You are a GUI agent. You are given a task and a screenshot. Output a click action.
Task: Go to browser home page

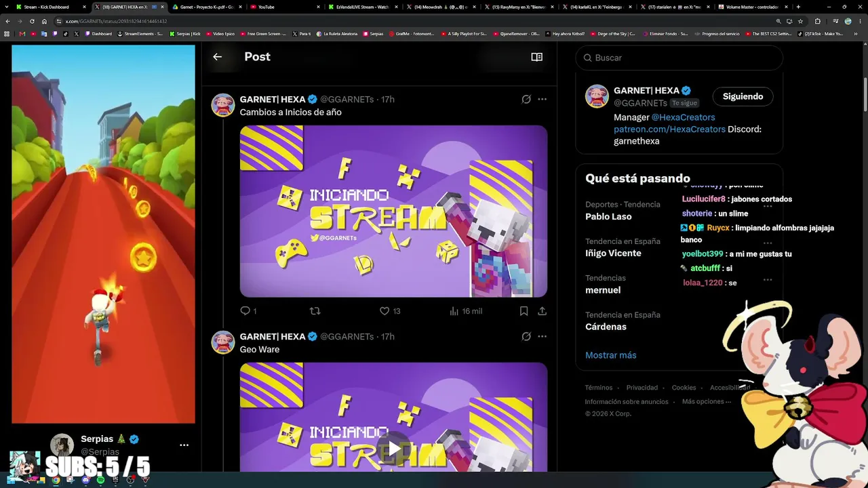[45, 21]
